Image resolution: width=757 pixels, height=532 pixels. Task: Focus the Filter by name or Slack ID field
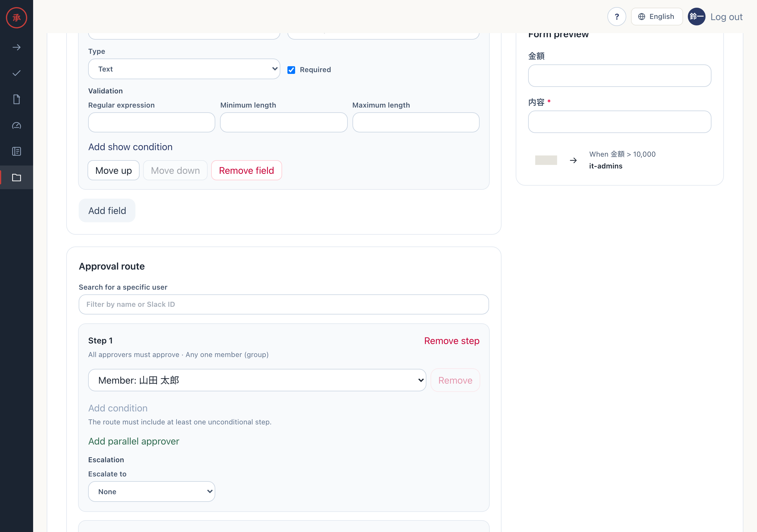(284, 304)
